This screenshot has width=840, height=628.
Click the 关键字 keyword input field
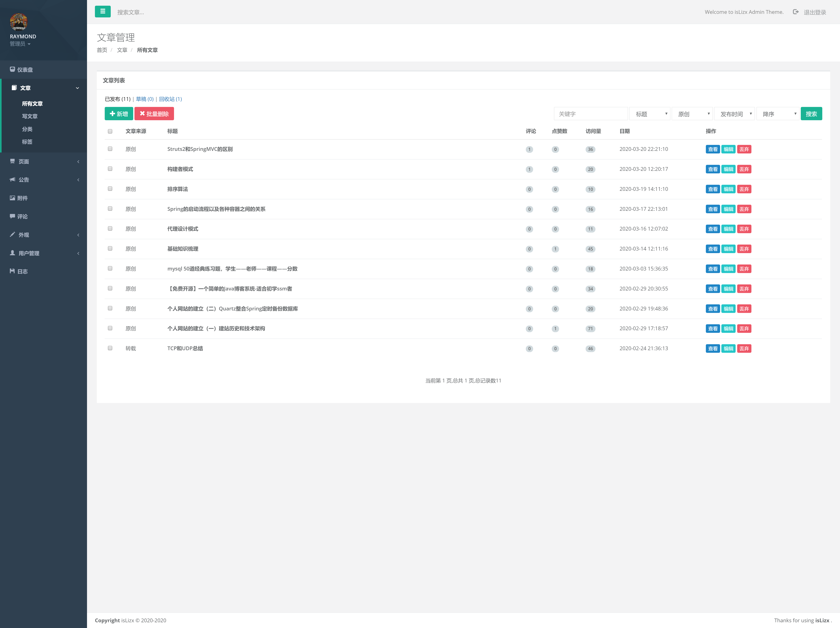(x=590, y=114)
